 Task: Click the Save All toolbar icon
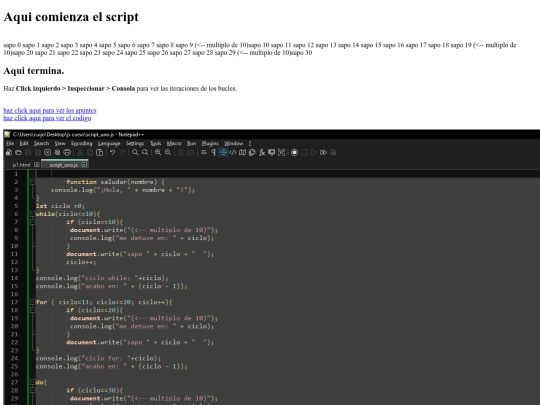38,152
